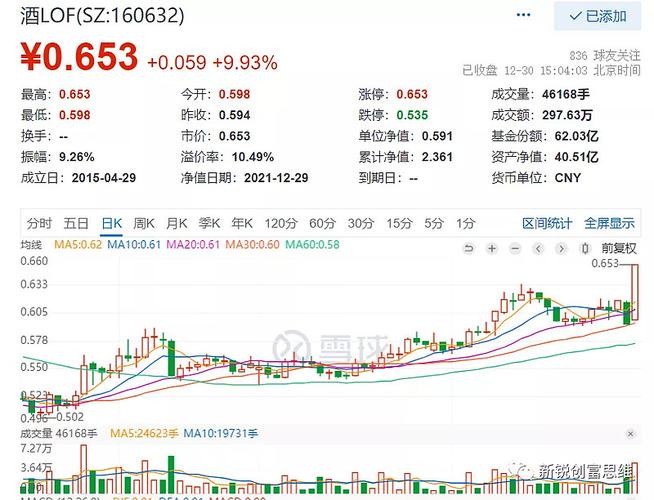Open the 均线 indicator selector
Screen dimensions: 654x500
pos(33,246)
